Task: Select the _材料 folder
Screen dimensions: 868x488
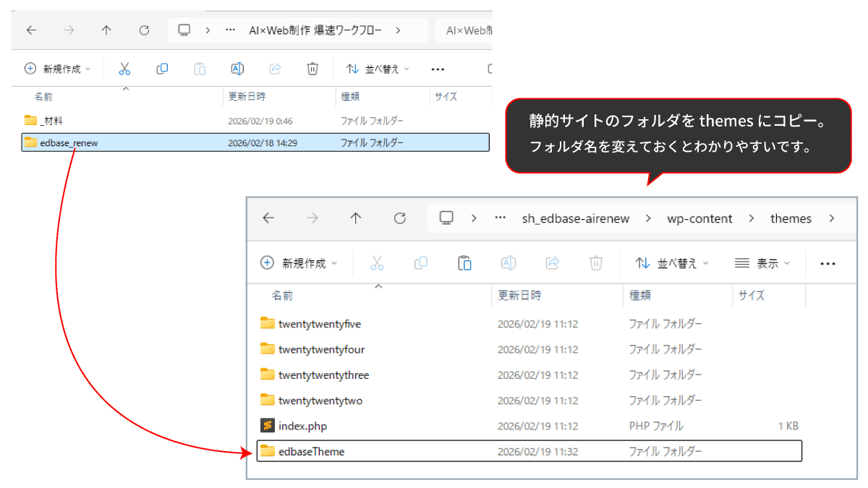Action: (x=257, y=121)
